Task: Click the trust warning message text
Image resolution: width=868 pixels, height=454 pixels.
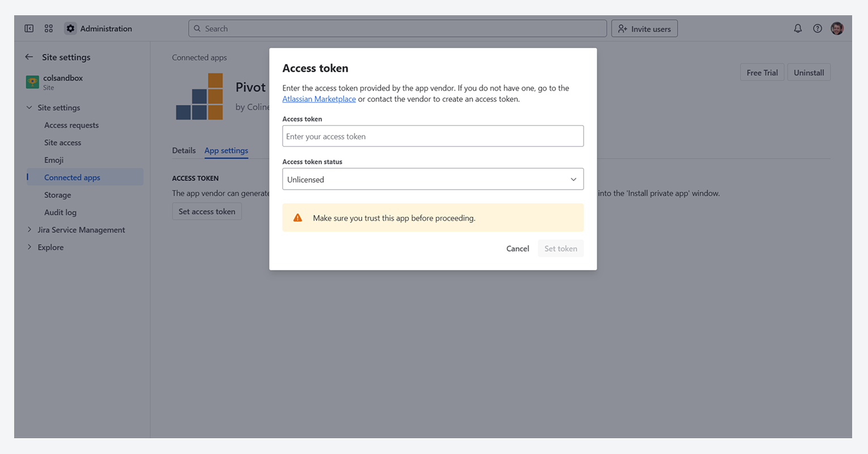Action: click(x=394, y=218)
